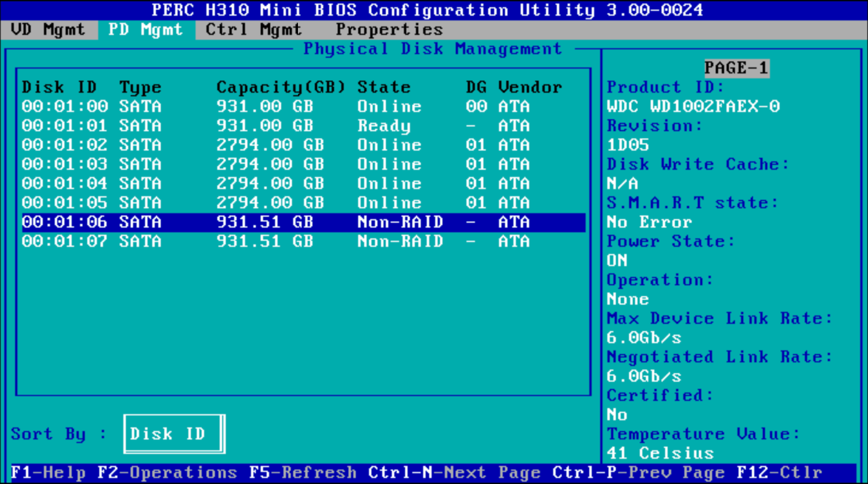
Task: Click Ctrl-P-Prev Page in the footer
Action: pyautogui.click(x=638, y=473)
